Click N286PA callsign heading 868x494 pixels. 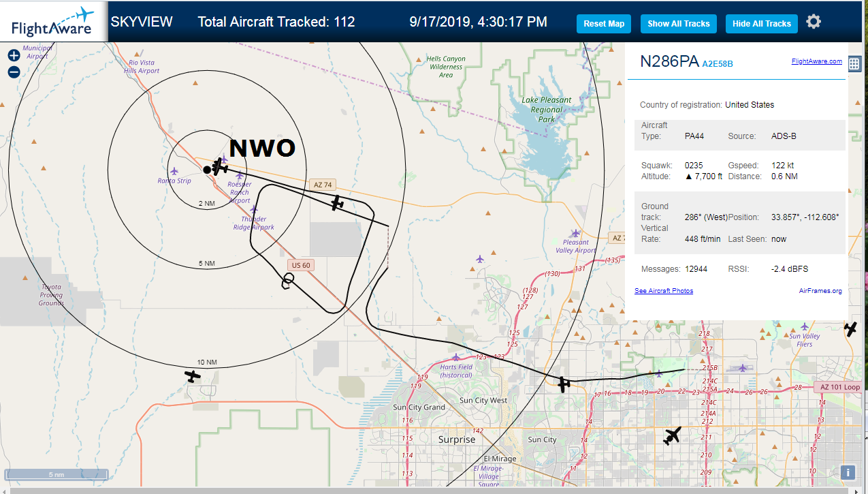coord(669,61)
